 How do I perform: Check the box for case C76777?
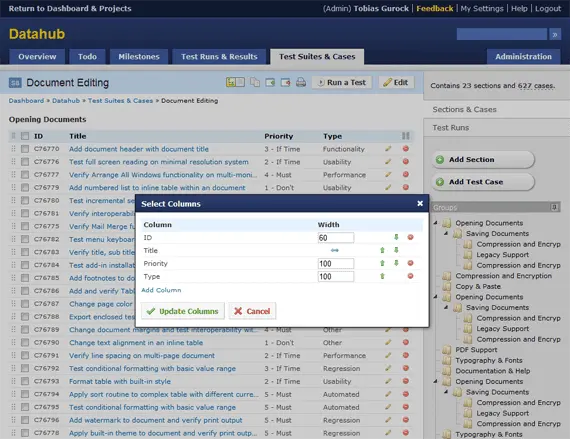pos(25,174)
